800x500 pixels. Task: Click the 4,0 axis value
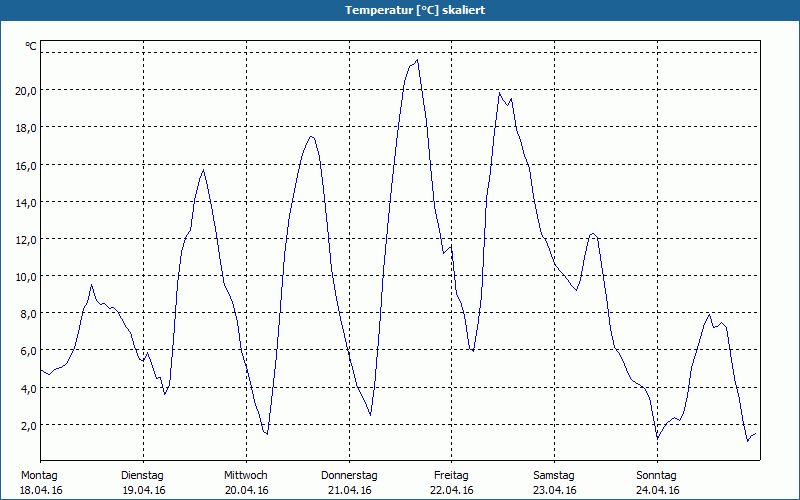29,389
